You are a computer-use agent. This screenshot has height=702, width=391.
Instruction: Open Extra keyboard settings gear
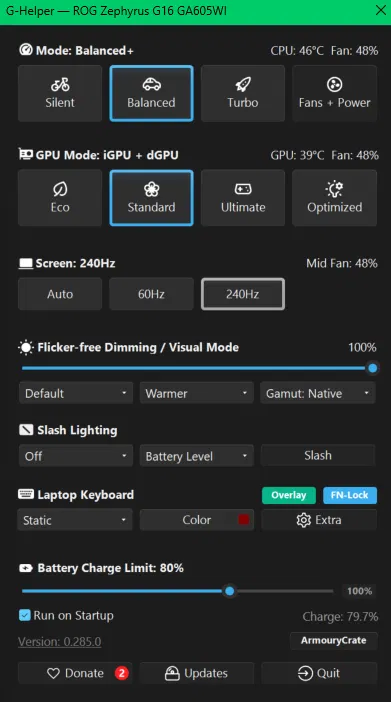[x=319, y=520]
